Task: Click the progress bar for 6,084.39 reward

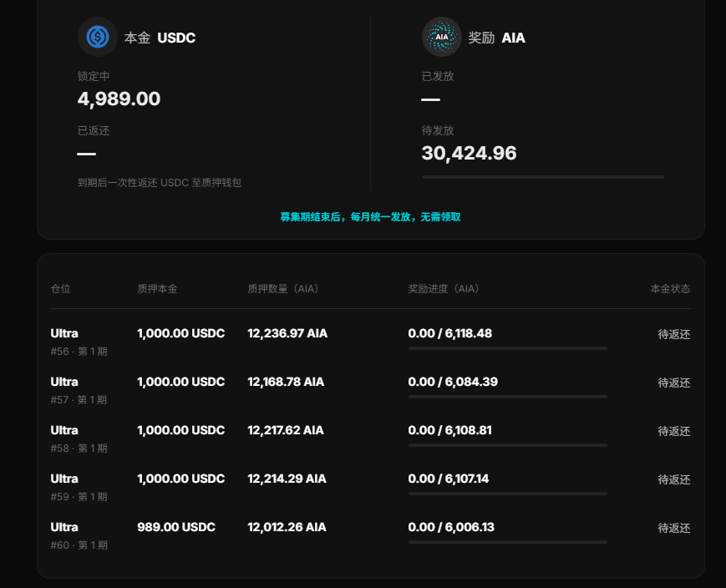Action: click(507, 397)
